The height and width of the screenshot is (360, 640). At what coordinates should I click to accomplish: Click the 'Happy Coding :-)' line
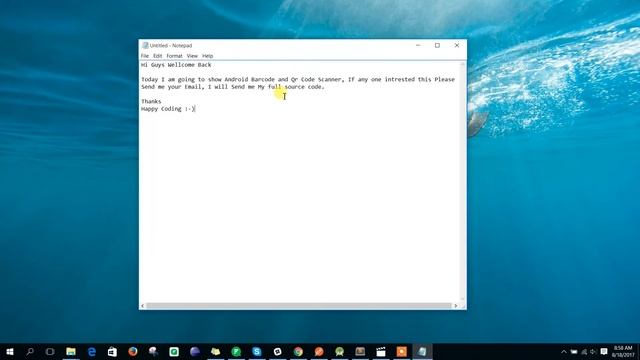[x=168, y=109]
